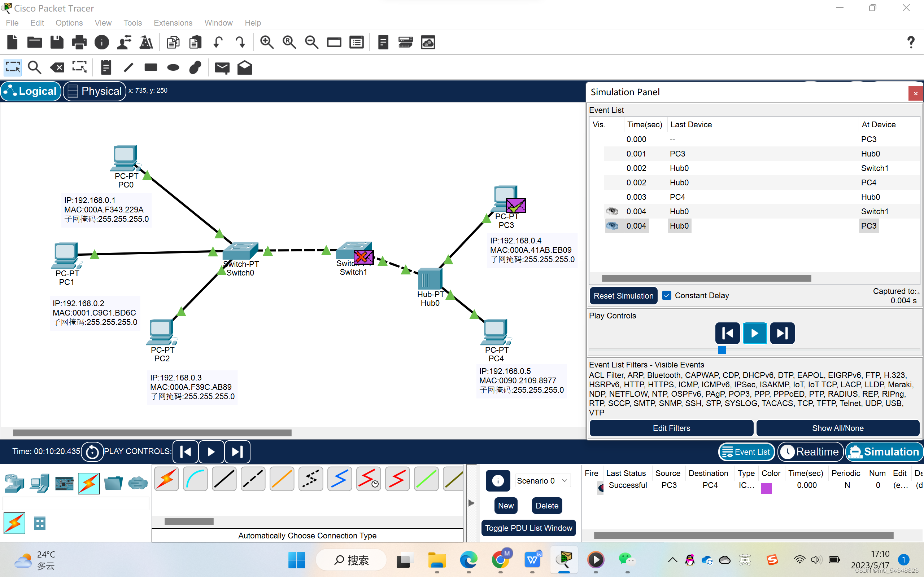Click the Add Simple PDU envelope
The image size is (924, 577).
click(x=222, y=68)
